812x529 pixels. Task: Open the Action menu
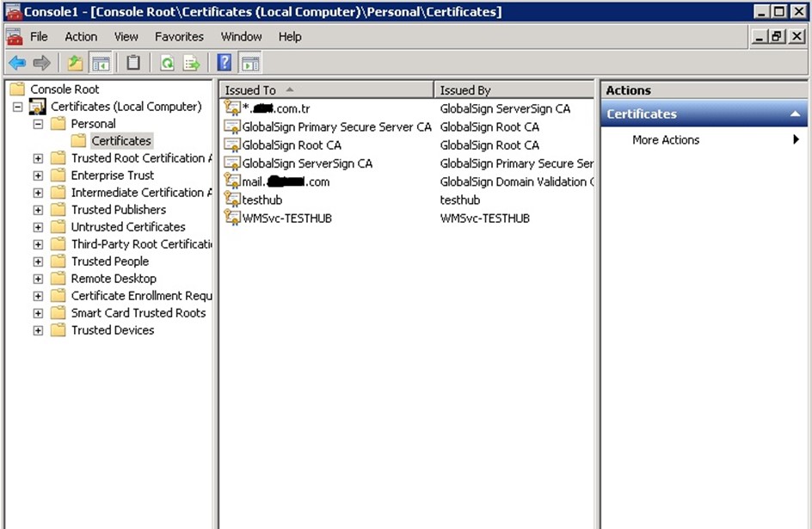[x=81, y=37]
